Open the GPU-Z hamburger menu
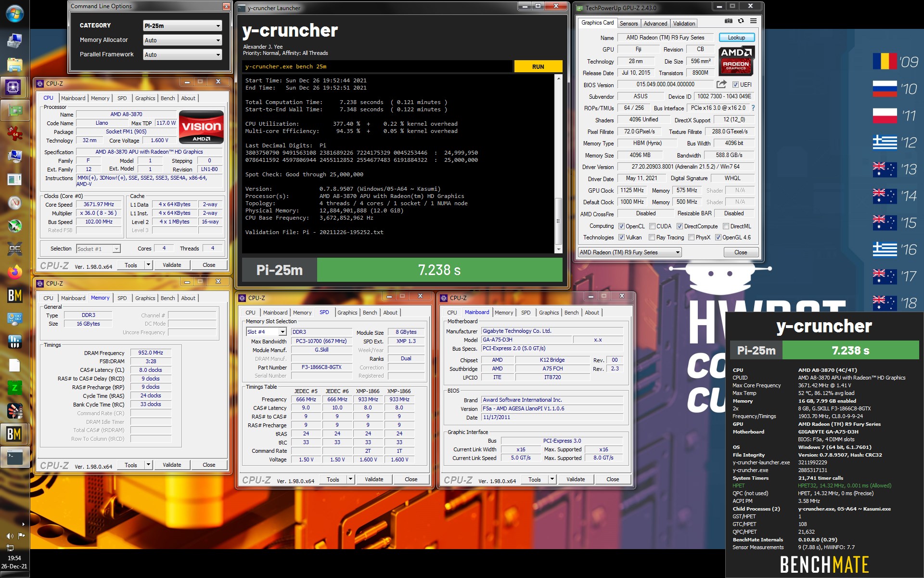 [753, 21]
